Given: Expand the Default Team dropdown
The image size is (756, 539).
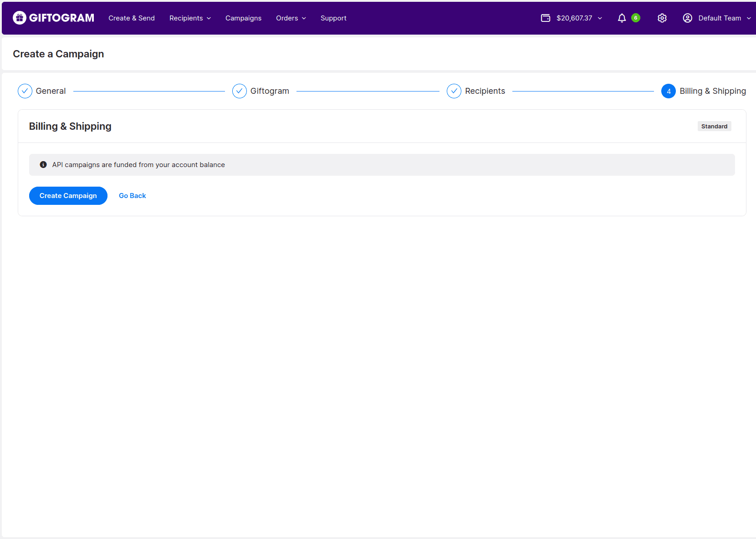Looking at the screenshot, I should pos(749,18).
